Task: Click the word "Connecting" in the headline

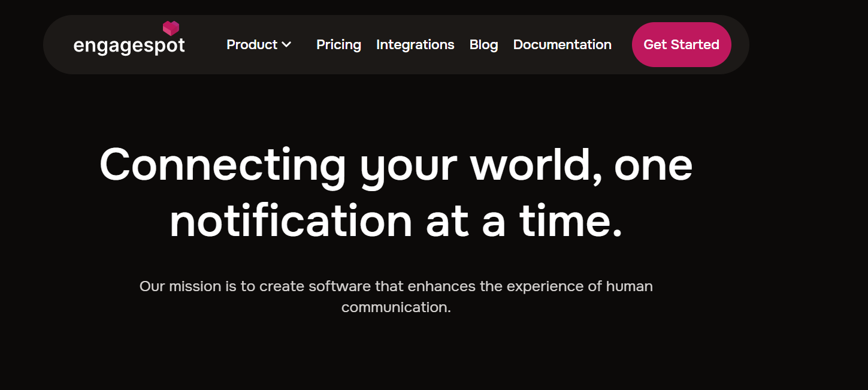Action: tap(222, 164)
